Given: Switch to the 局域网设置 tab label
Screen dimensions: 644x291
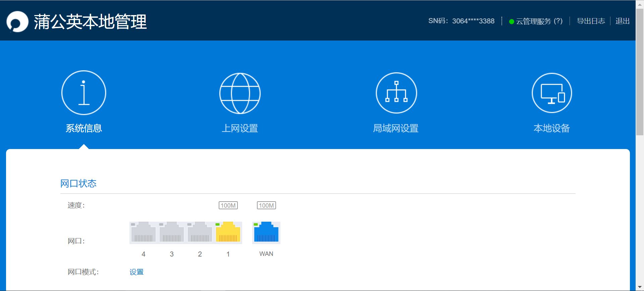Looking at the screenshot, I should point(396,128).
